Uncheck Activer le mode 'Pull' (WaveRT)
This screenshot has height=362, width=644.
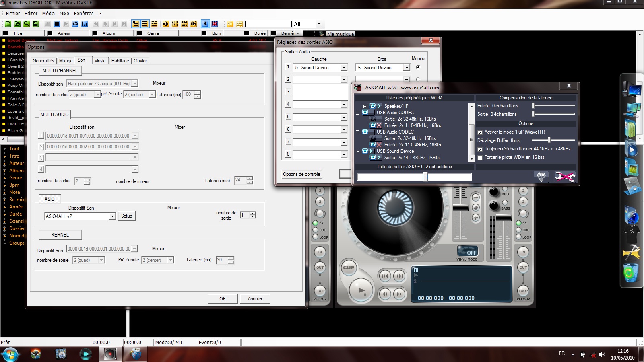(480, 132)
